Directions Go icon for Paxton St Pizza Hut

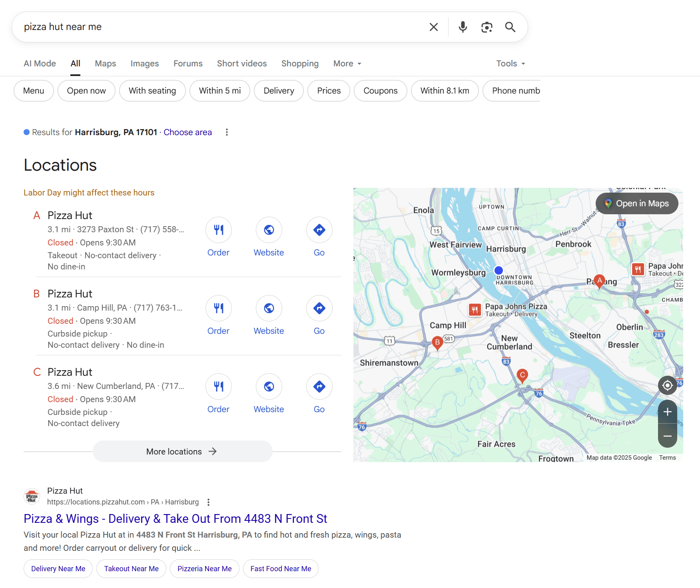319,230
